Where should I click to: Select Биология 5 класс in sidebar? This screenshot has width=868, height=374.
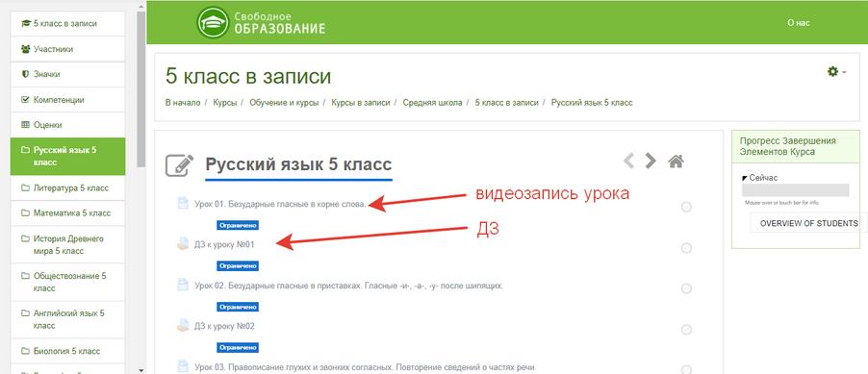[67, 351]
